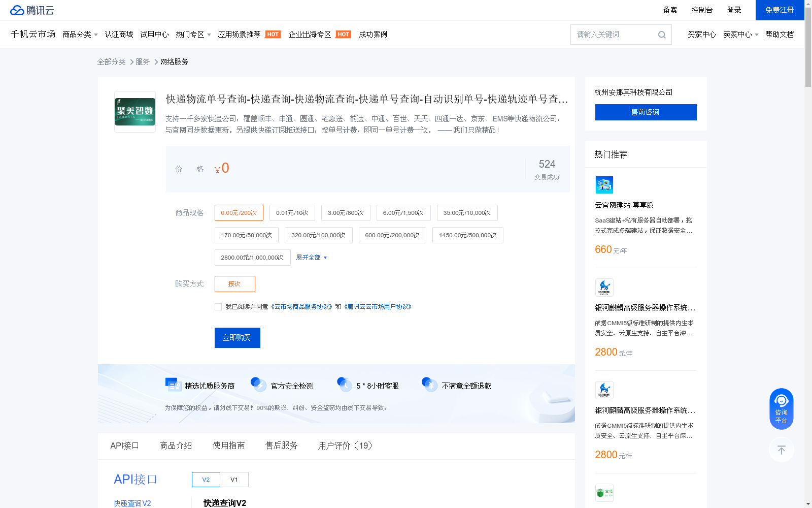Click the HOT badge beside 企业出海专区

344,35
